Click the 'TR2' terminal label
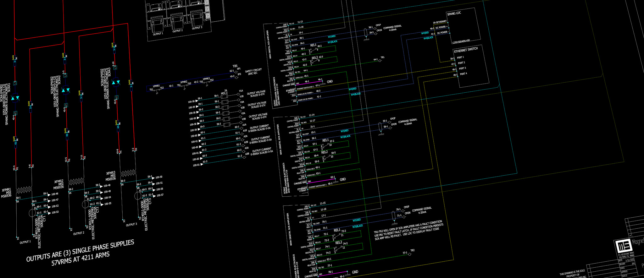This screenshot has width=644, height=278. (412, 250)
